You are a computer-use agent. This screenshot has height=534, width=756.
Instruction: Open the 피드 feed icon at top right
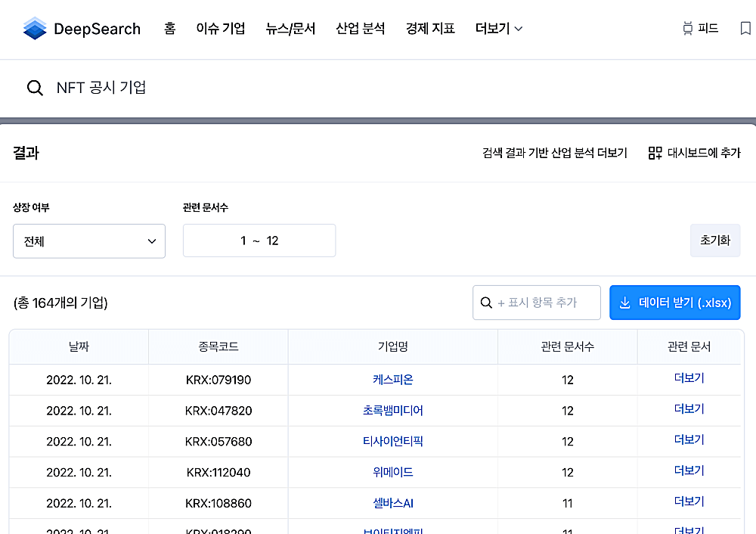tap(686, 28)
